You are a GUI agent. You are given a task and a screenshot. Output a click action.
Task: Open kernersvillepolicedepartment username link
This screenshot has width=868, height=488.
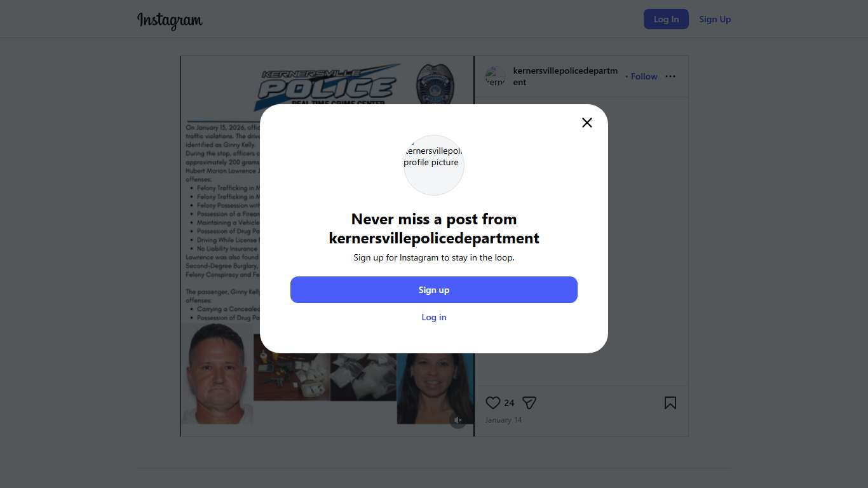pyautogui.click(x=566, y=76)
